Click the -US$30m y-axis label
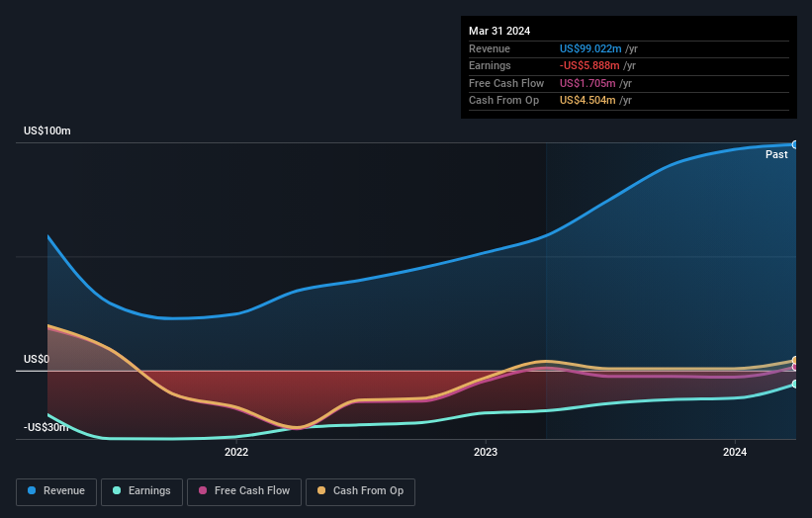812x518 pixels. pyautogui.click(x=45, y=427)
